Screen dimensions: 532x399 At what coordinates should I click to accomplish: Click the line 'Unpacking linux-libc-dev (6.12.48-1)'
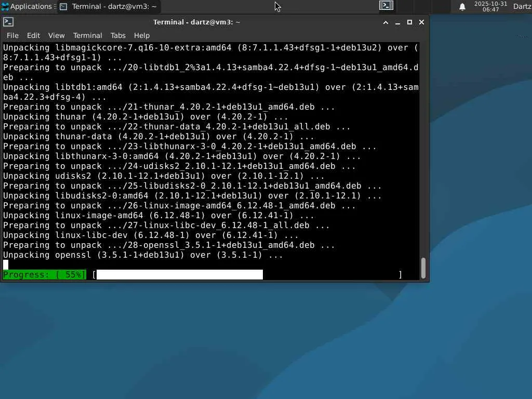(151, 235)
